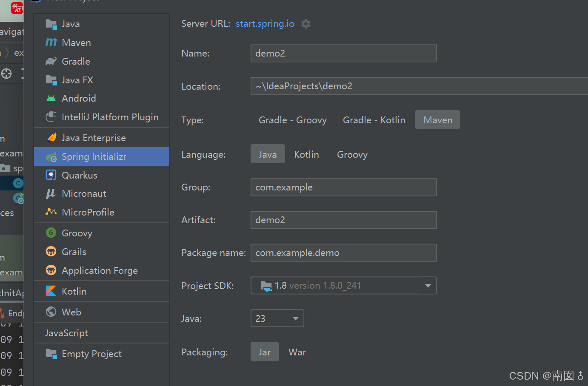Select Java as the language

[268, 154]
